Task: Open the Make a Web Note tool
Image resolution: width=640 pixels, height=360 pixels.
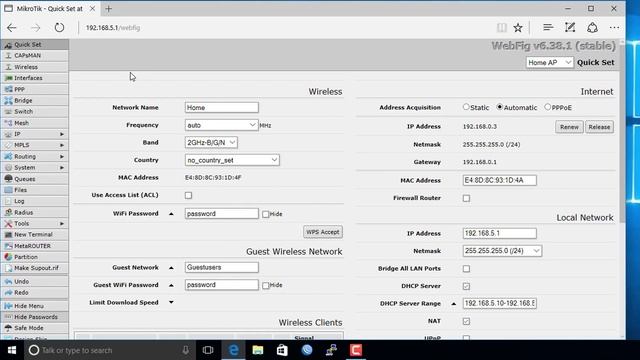Action: [x=570, y=27]
